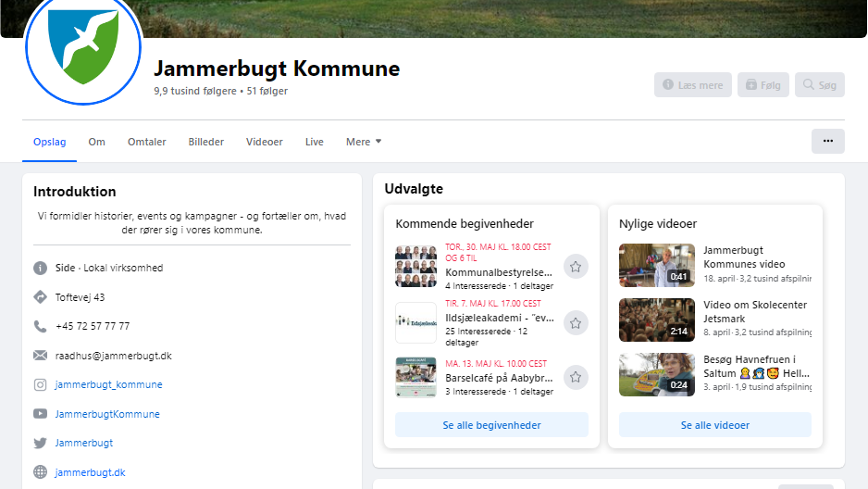Click the directions icon next to Toftevej 43

tap(40, 297)
